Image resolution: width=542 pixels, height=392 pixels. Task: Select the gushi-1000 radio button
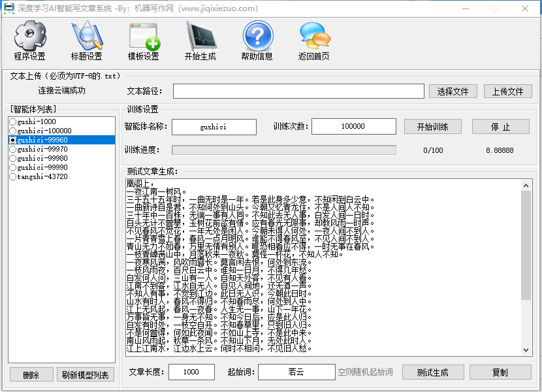[x=12, y=122]
